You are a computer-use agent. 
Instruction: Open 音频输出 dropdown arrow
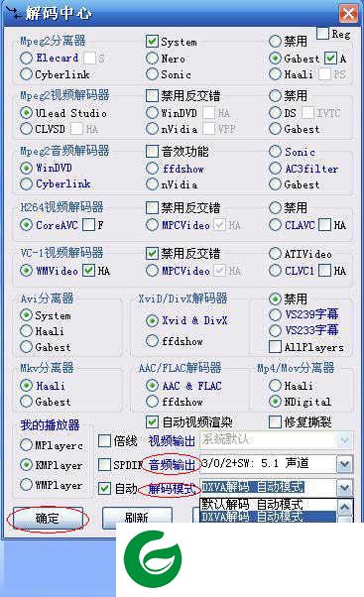click(x=344, y=464)
